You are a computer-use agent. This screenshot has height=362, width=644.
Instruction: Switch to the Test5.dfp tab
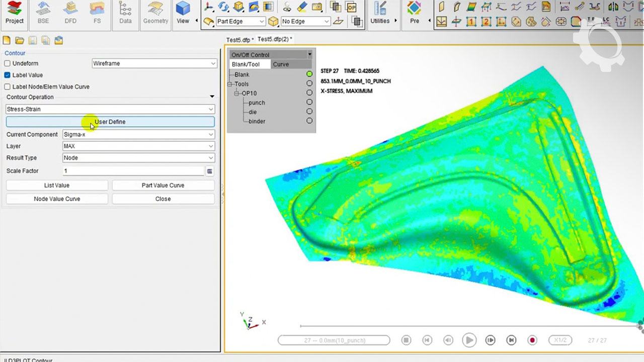pos(238,40)
